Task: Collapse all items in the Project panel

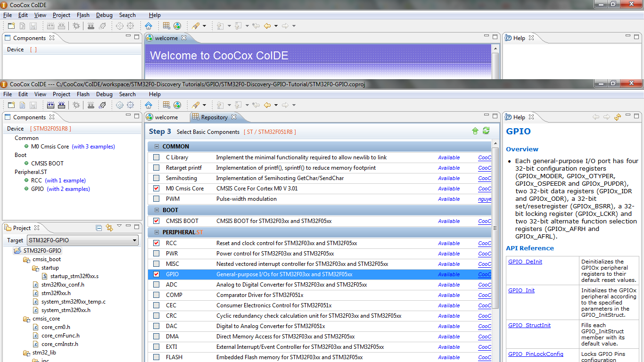Action: coord(99,228)
